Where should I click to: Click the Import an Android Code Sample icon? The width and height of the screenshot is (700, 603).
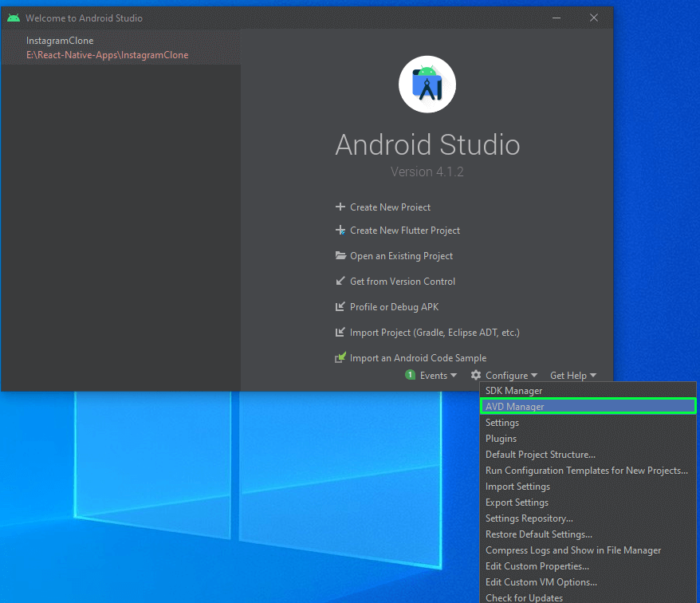pyautogui.click(x=340, y=358)
